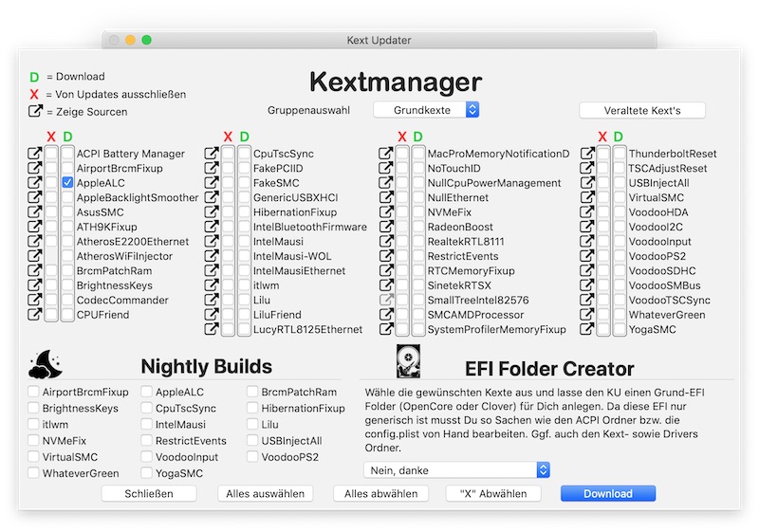759x532 pixels.
Task: Open the MacProMemoryNotificationD source icon
Action: click(386, 154)
